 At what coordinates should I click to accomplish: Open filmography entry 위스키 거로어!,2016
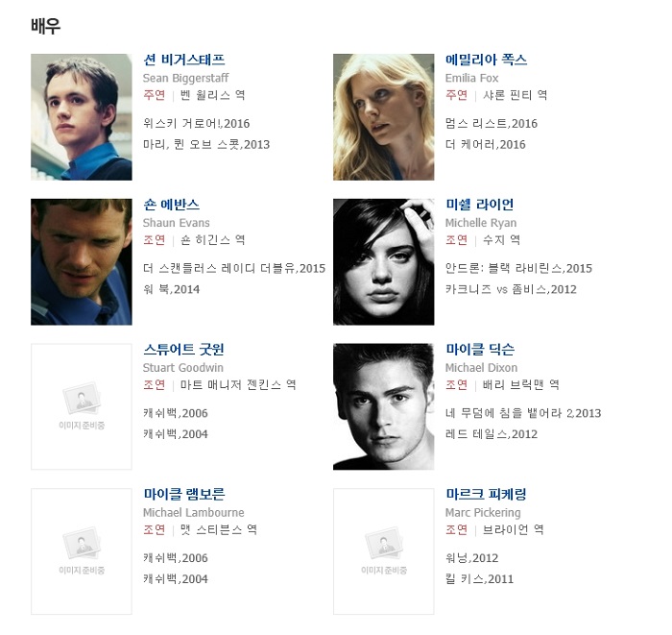pos(196,124)
